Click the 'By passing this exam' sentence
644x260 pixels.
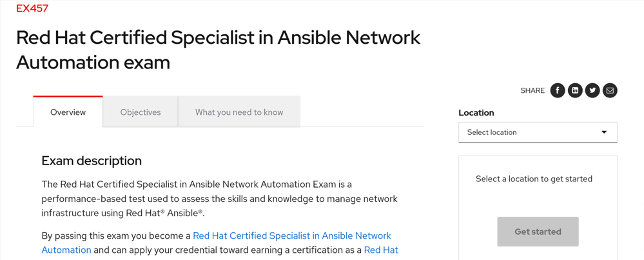tap(116, 236)
